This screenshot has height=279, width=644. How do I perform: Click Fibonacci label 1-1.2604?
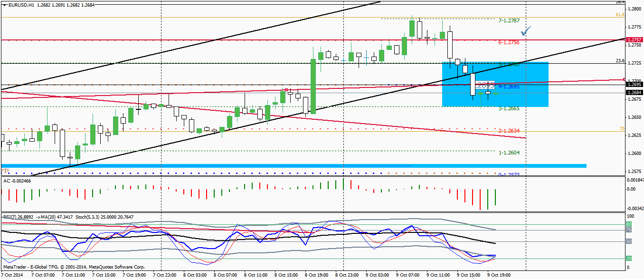(509, 153)
